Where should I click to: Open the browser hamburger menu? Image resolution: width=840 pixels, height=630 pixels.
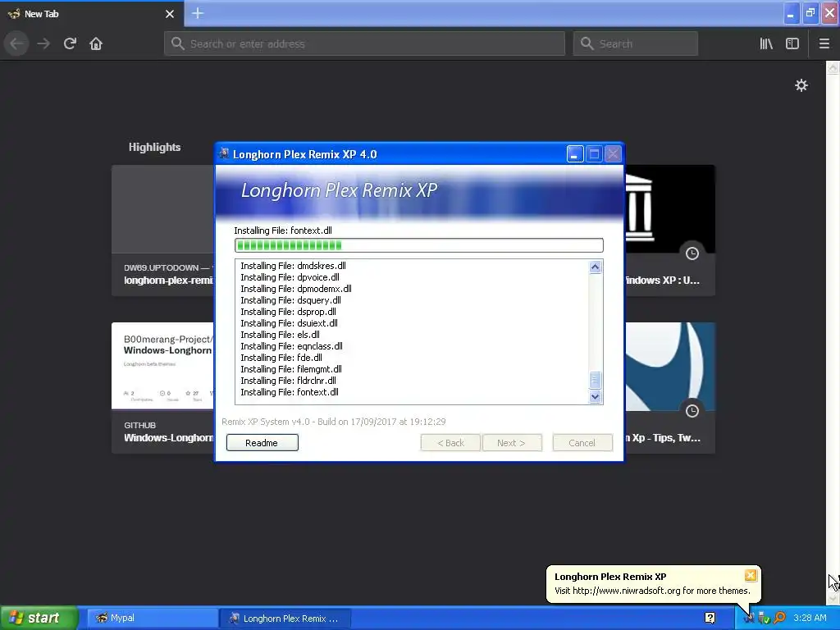[x=824, y=43]
